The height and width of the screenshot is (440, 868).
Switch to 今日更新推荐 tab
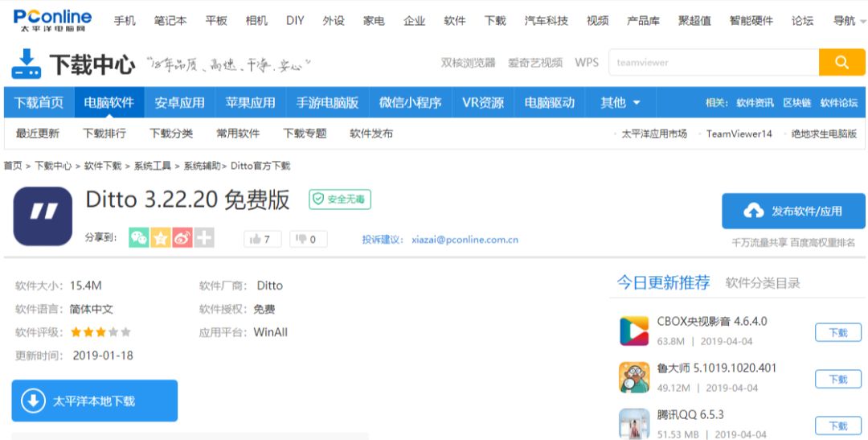(664, 282)
